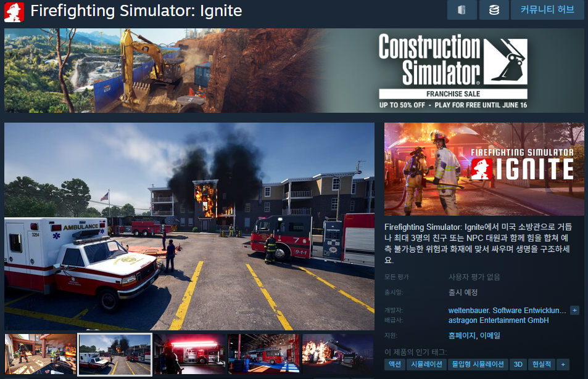Open the database stack icon button
588x379 pixels.
pyautogui.click(x=494, y=10)
